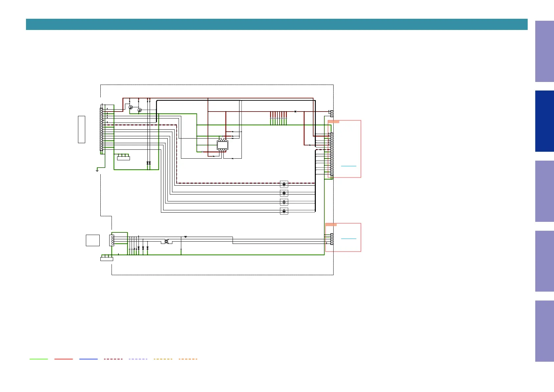This screenshot has height=392, width=554.
Task: Click the gold dashed legend line
Action: (x=163, y=359)
